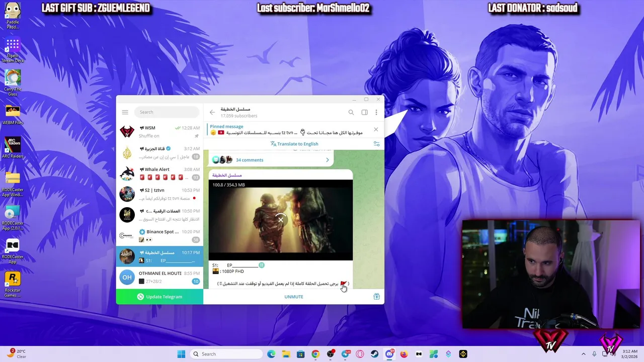Open Microsoft Edge from the taskbar
644x362 pixels.
(x=271, y=354)
